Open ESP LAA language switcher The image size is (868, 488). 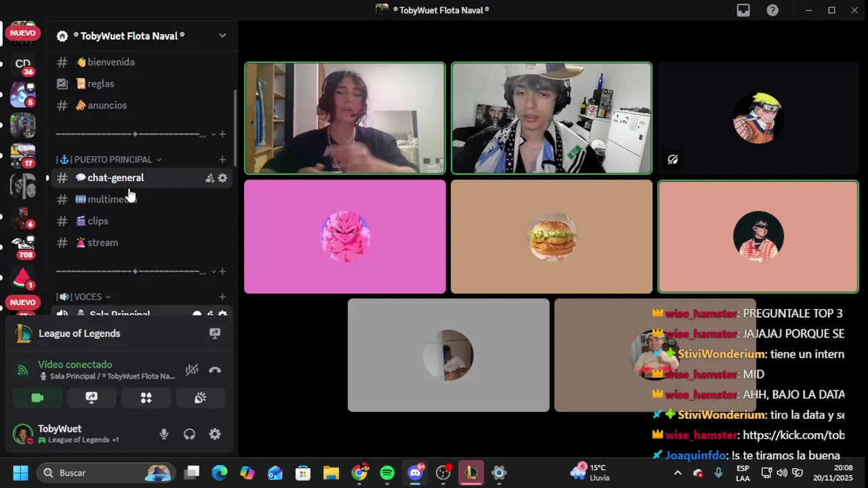click(x=743, y=472)
